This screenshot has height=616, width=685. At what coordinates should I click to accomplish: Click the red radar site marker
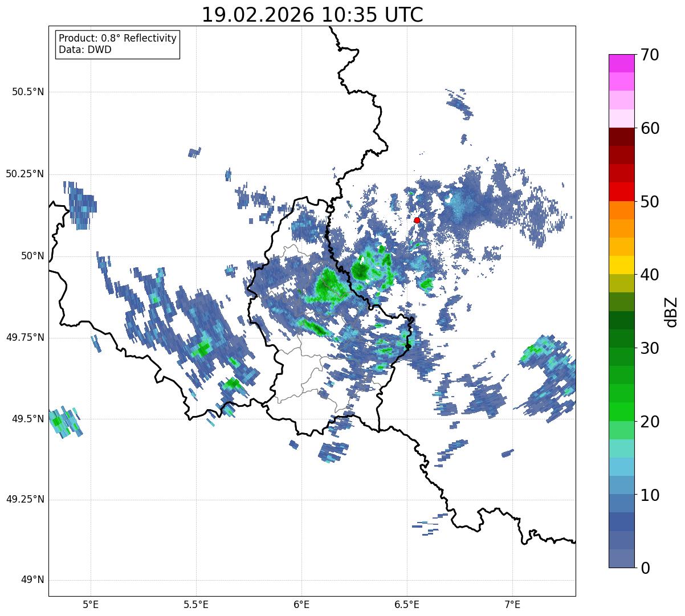(x=417, y=220)
